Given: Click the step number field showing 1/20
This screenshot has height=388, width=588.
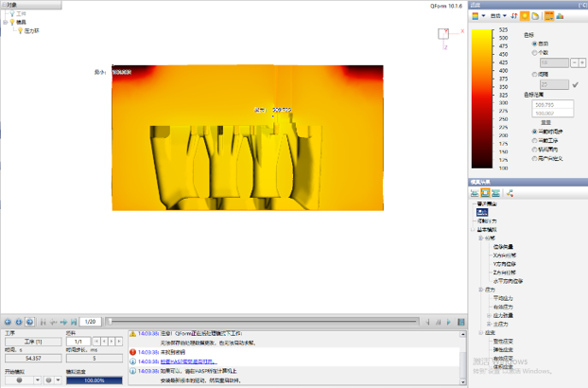Looking at the screenshot, I should pyautogui.click(x=91, y=322).
